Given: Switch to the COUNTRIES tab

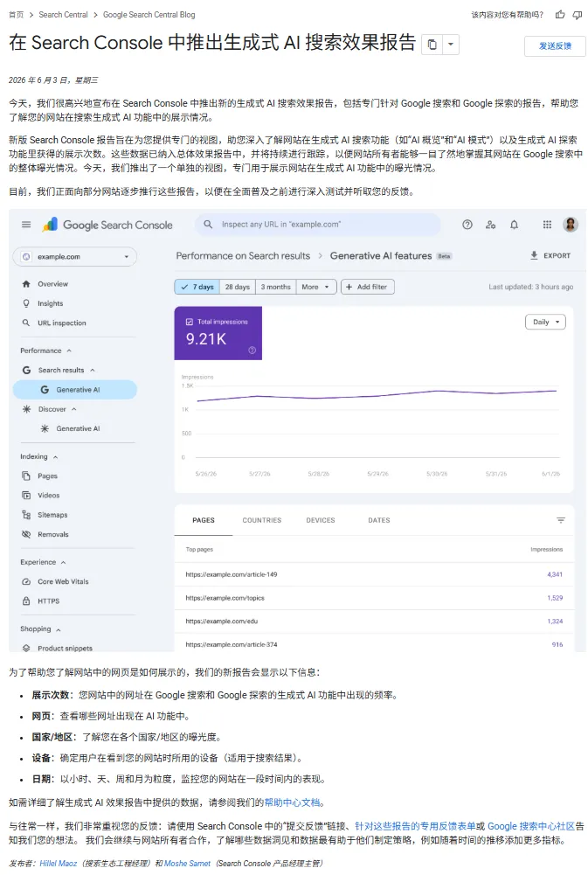Looking at the screenshot, I should pyautogui.click(x=262, y=520).
